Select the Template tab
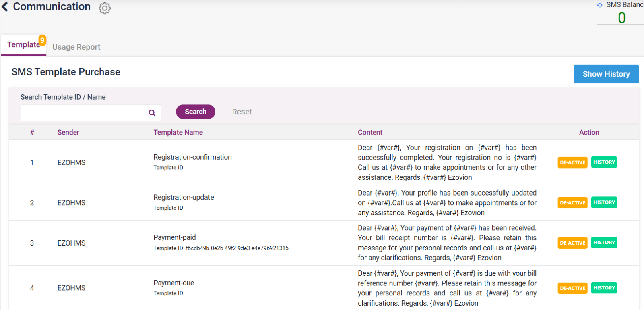The width and height of the screenshot is (644, 310). (23, 45)
